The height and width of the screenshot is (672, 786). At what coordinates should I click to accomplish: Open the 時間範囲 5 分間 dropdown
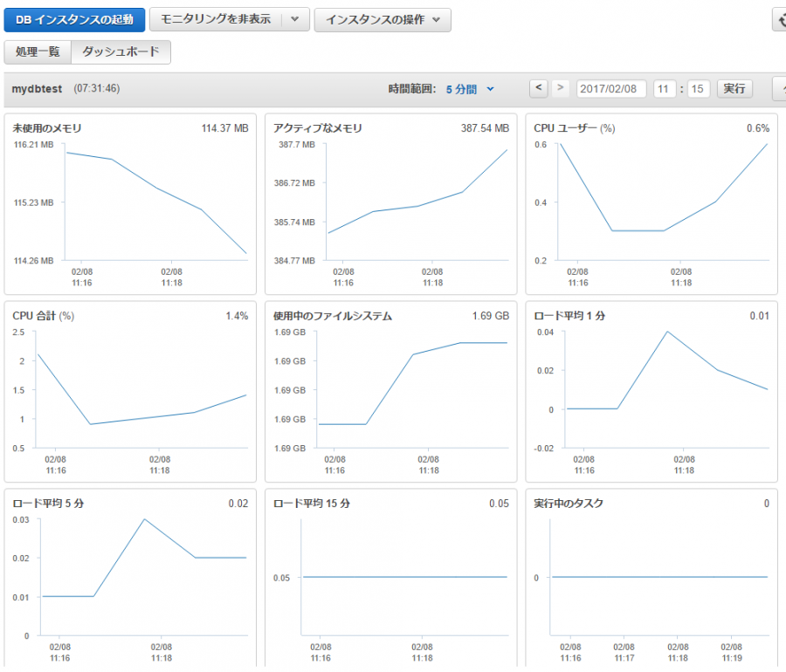coord(470,89)
